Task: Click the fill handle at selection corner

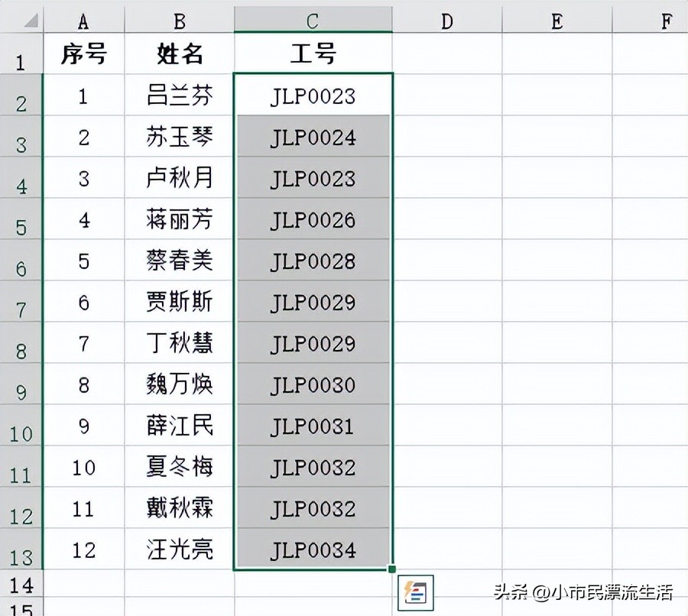Action: click(392, 569)
